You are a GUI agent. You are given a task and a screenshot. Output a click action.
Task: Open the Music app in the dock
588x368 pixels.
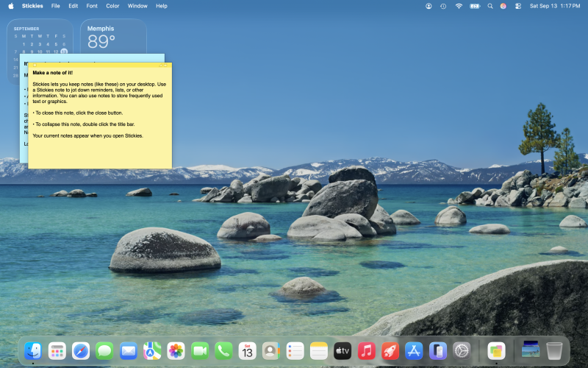click(x=367, y=351)
